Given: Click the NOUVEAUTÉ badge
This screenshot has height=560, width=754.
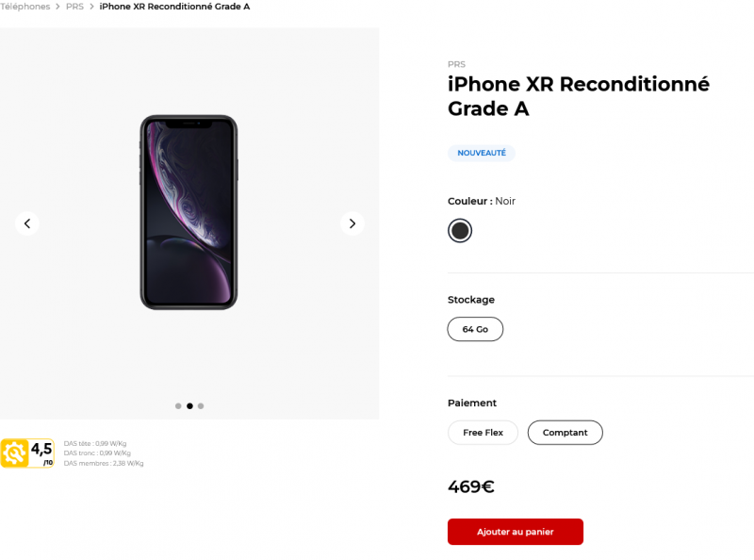Looking at the screenshot, I should tap(481, 153).
